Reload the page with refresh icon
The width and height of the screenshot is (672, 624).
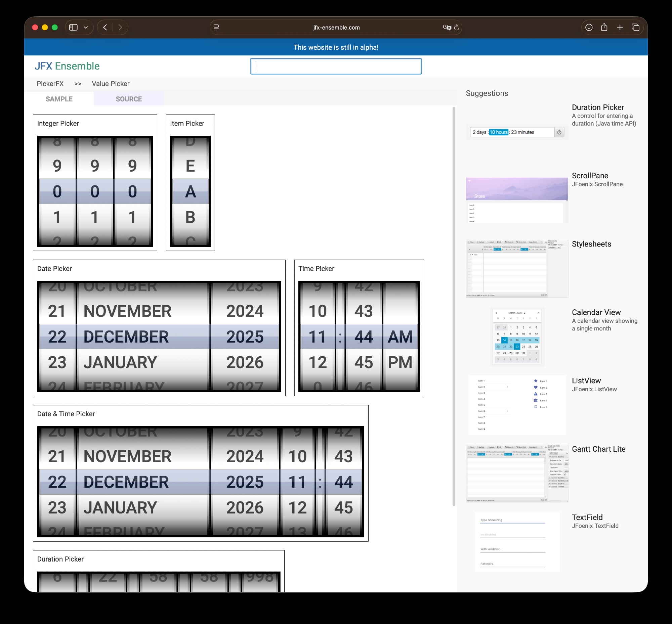point(456,27)
